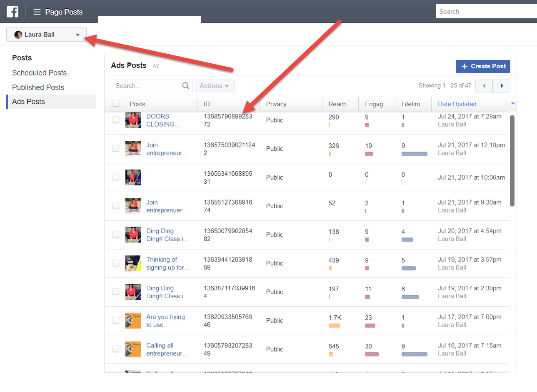Viewport: 537px width, 392px height.
Task: Check the box for post ID 1365750390211242
Action: point(116,149)
